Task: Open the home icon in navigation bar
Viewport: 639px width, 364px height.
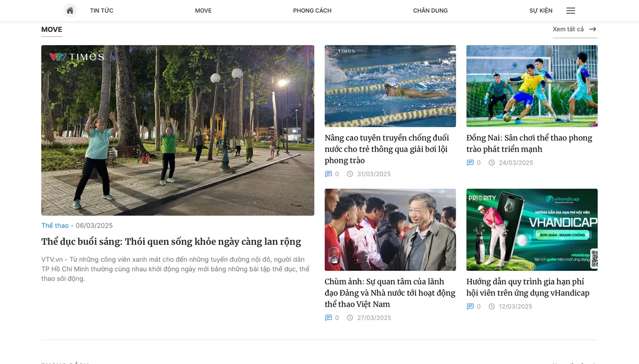Action: click(70, 11)
